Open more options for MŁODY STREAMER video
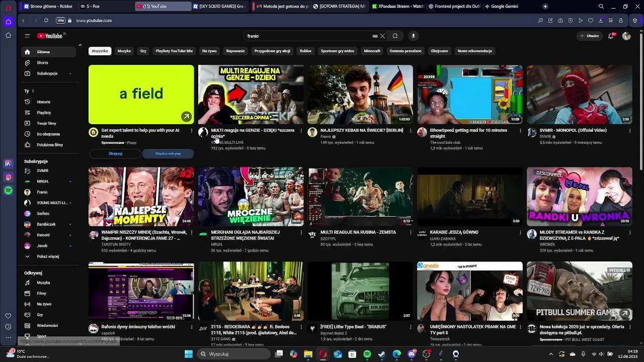This screenshot has width=644, height=362. tap(630, 233)
